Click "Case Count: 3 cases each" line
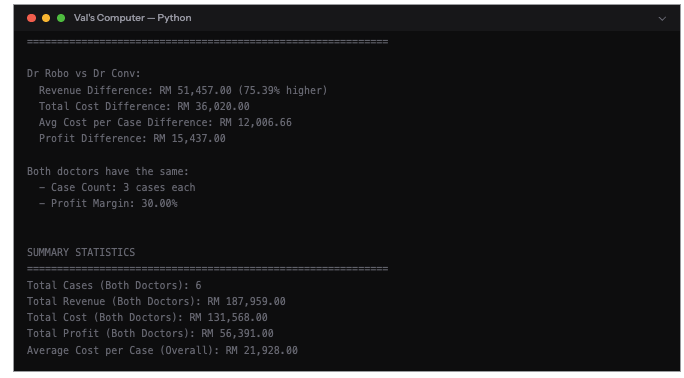Viewport: 684px width, 378px height. [117, 187]
